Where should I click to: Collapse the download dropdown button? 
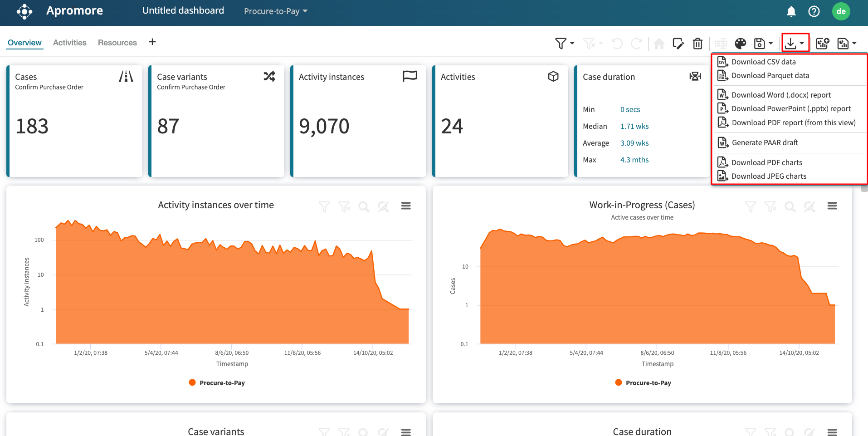click(x=795, y=44)
